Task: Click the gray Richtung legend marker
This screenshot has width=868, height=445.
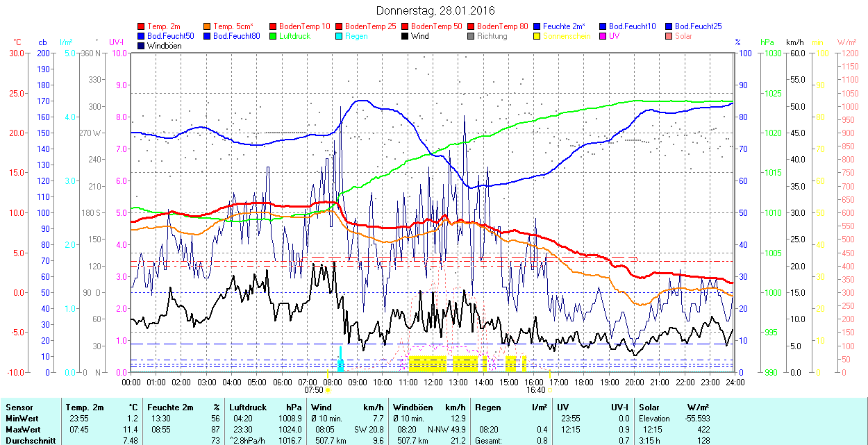Action: 471,36
